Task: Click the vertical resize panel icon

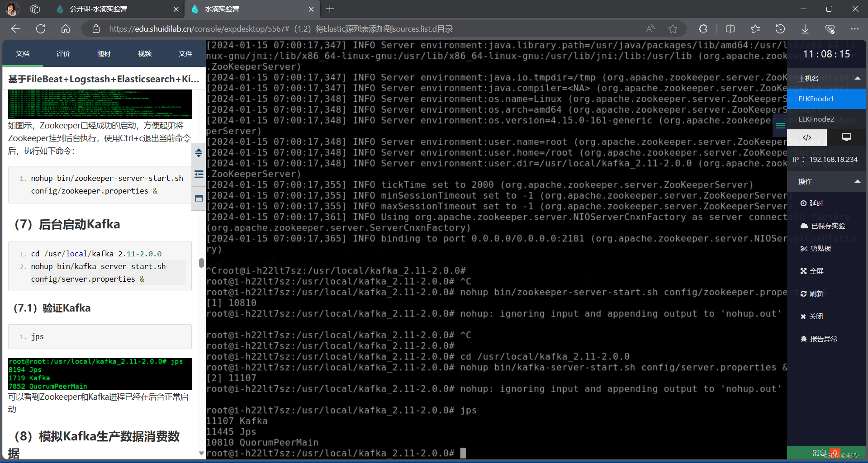Action: 199,152
